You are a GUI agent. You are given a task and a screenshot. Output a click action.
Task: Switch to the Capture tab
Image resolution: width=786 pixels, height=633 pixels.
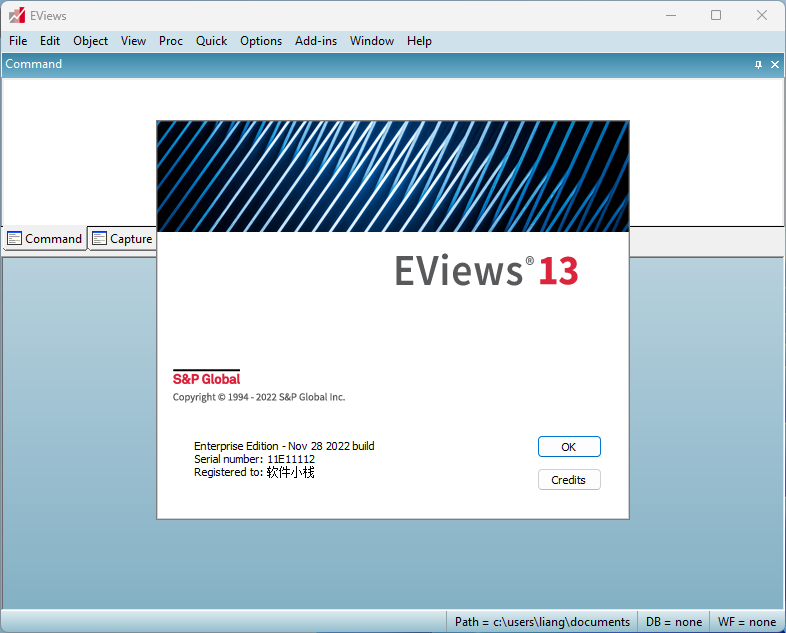(x=122, y=239)
